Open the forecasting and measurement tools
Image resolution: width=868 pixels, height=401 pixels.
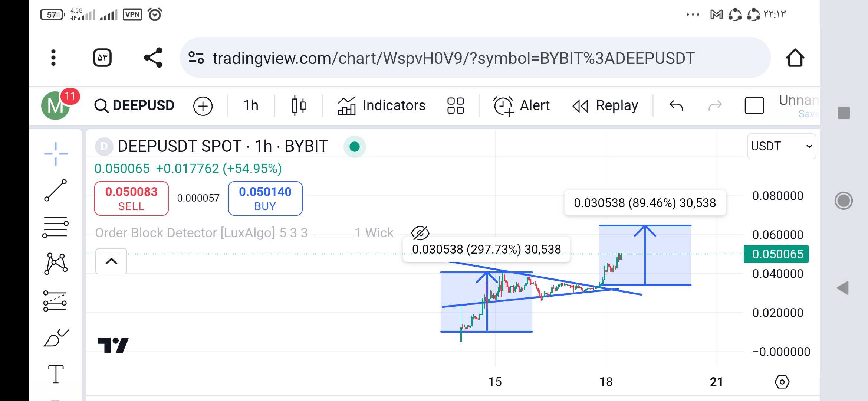tap(56, 301)
